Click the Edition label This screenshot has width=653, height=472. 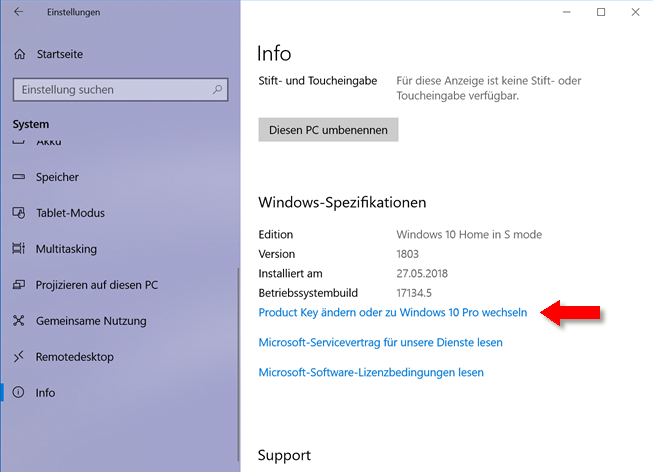[276, 235]
